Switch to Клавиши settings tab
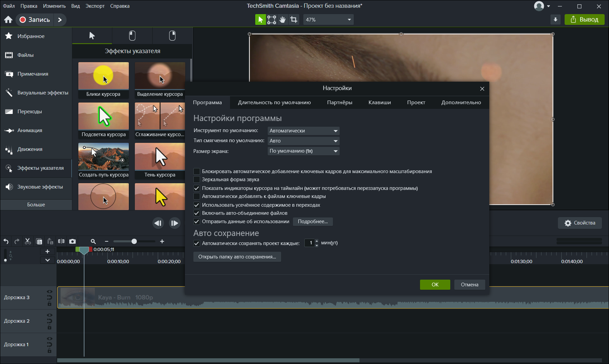Screen dimensions: 609x364 pos(380,103)
